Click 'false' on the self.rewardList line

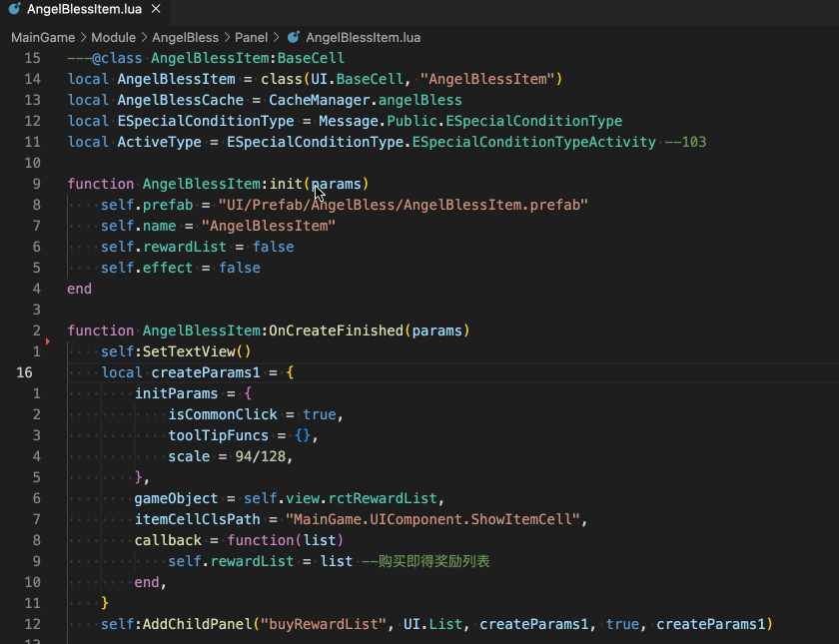coord(274,247)
